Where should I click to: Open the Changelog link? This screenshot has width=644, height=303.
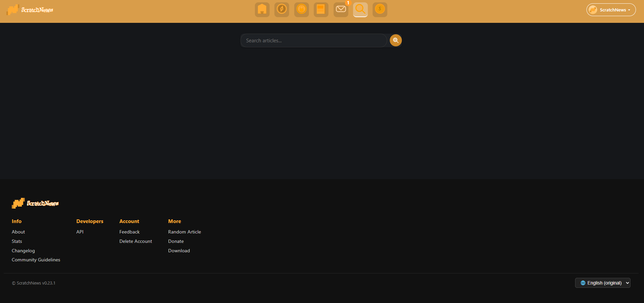point(23,251)
